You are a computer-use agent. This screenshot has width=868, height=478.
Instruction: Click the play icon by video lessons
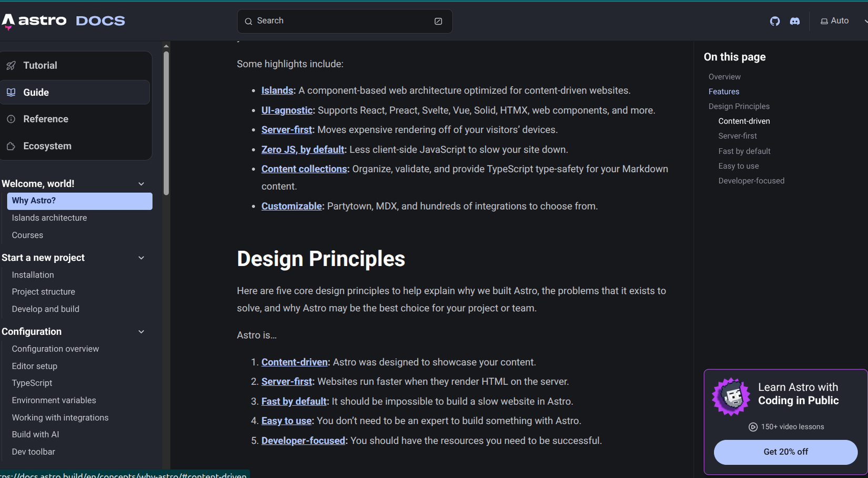pyautogui.click(x=753, y=427)
